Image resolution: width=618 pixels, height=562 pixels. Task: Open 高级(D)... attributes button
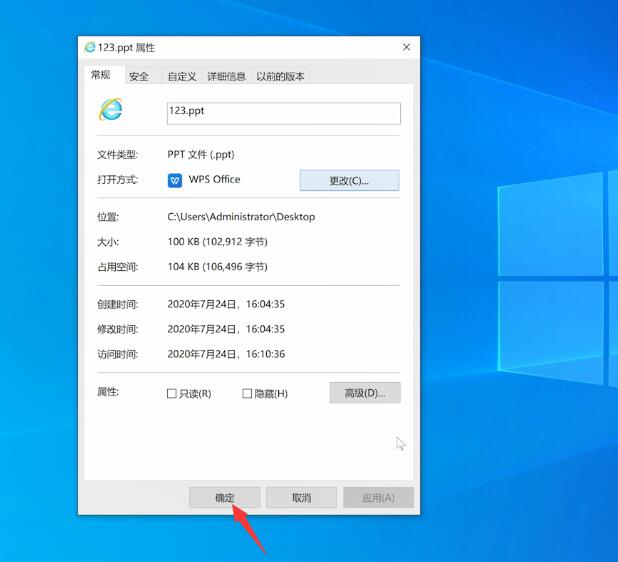point(365,393)
